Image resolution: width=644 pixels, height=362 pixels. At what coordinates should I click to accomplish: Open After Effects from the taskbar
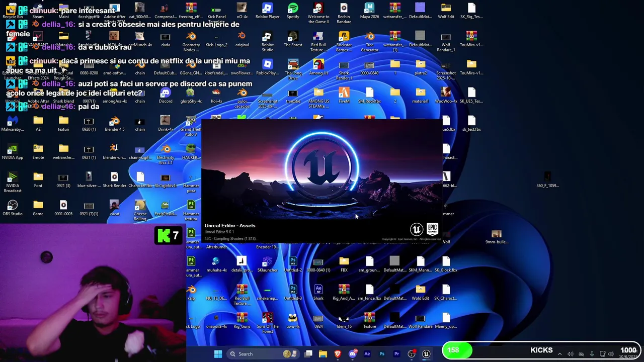coord(367,354)
